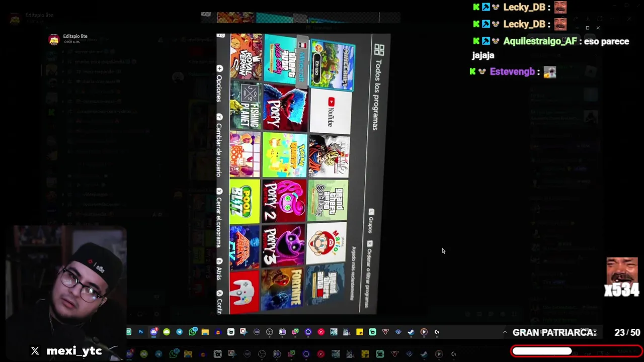
Task: Open Snipping Tool in the bright taskbar row
Action: (x=244, y=332)
